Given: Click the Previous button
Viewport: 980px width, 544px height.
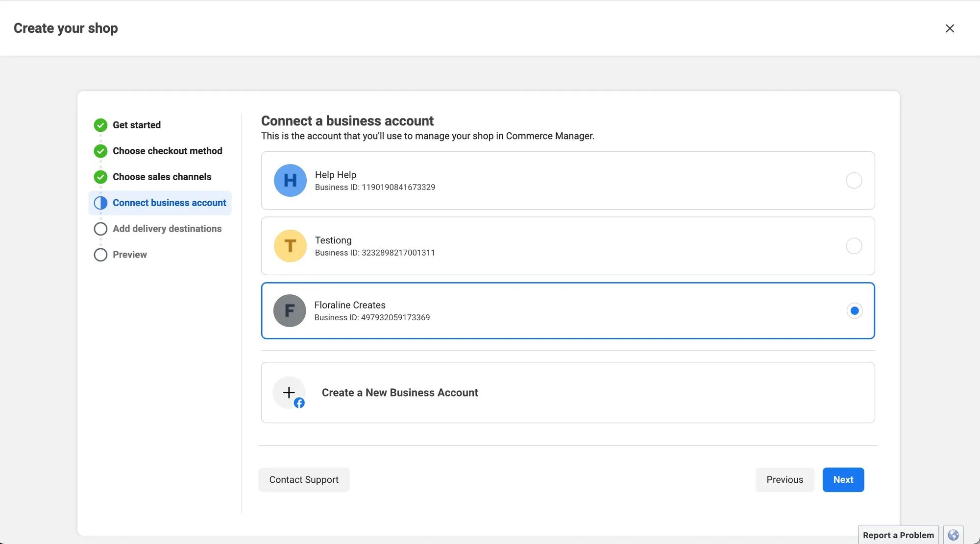Looking at the screenshot, I should (x=784, y=480).
